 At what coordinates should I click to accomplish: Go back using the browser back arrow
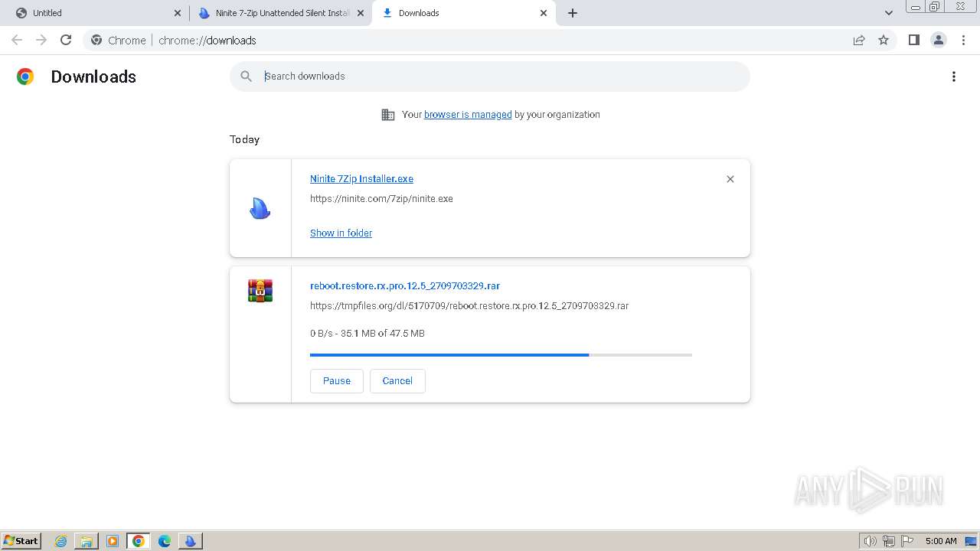click(x=17, y=40)
